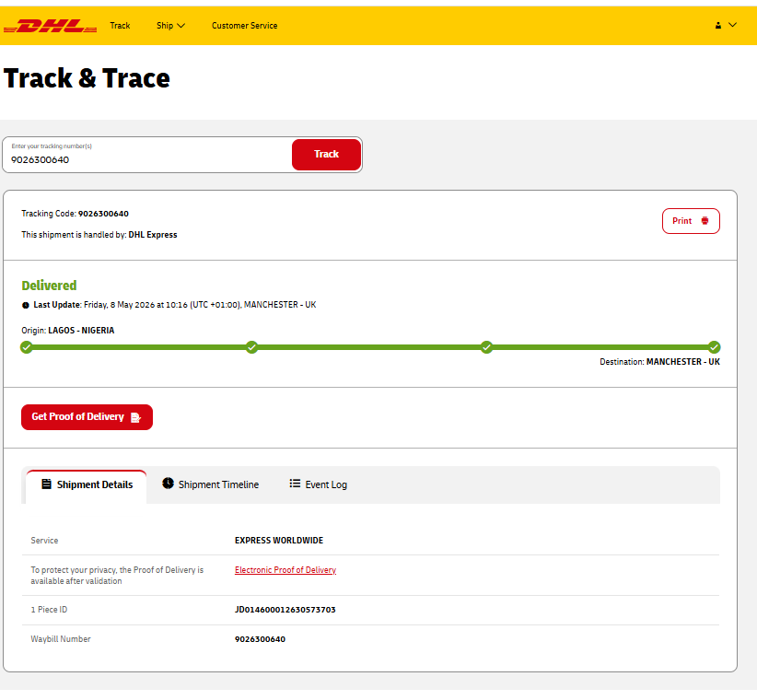Click the Waybill Number label
757x700 pixels.
pos(61,639)
